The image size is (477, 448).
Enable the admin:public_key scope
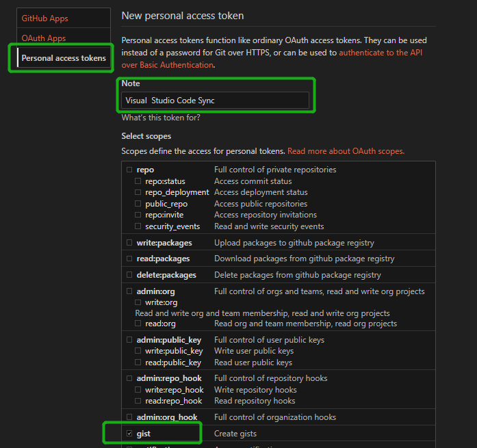pos(129,340)
